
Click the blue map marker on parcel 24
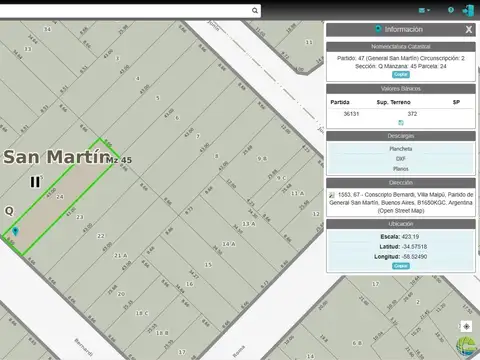(x=15, y=231)
